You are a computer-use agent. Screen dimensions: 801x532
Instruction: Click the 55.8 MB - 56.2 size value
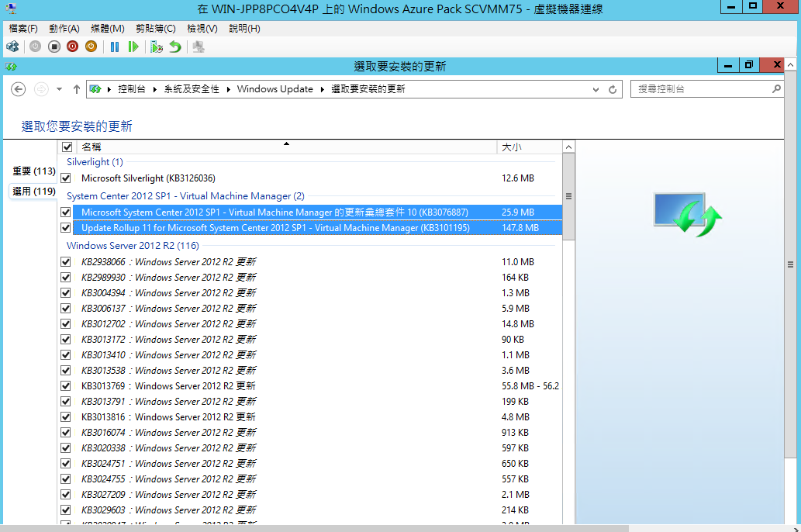(530, 386)
